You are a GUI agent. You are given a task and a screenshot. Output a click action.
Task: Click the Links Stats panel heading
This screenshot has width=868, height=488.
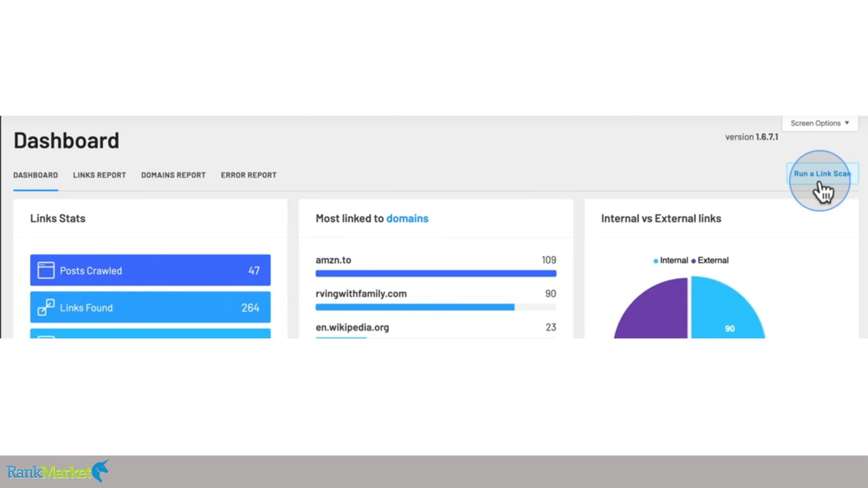(58, 219)
